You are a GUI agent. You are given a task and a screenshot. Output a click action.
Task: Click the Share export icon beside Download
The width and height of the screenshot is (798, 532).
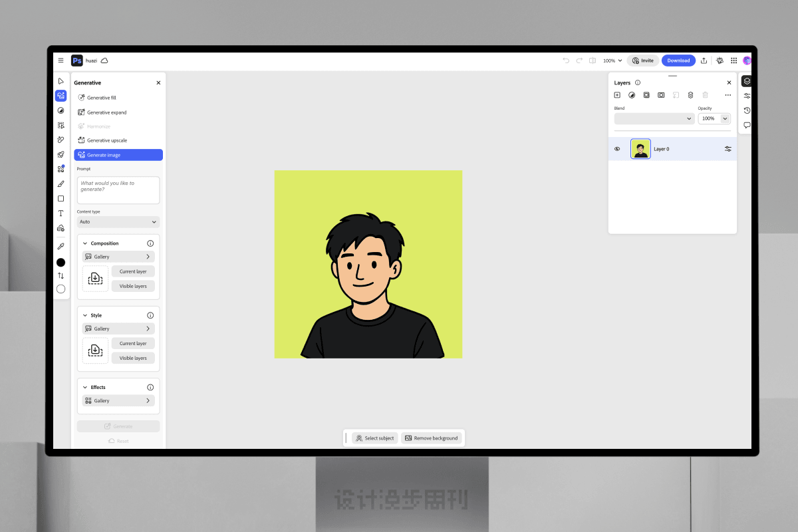tap(704, 61)
